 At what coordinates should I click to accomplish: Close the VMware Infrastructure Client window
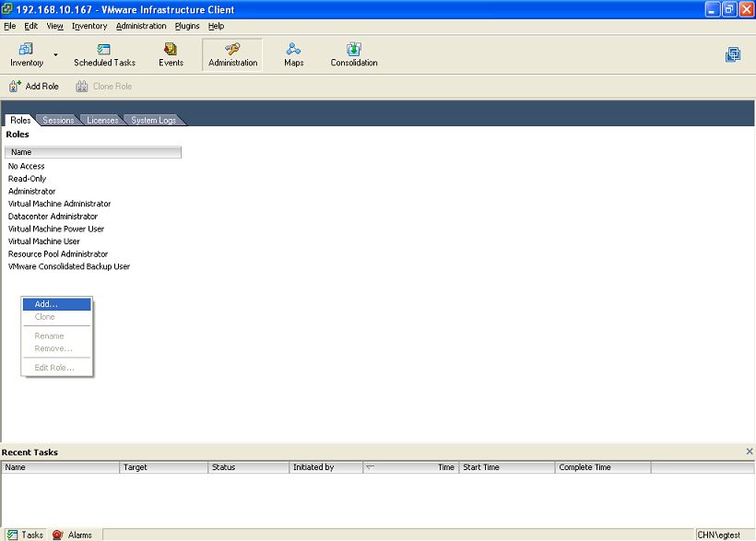747,9
